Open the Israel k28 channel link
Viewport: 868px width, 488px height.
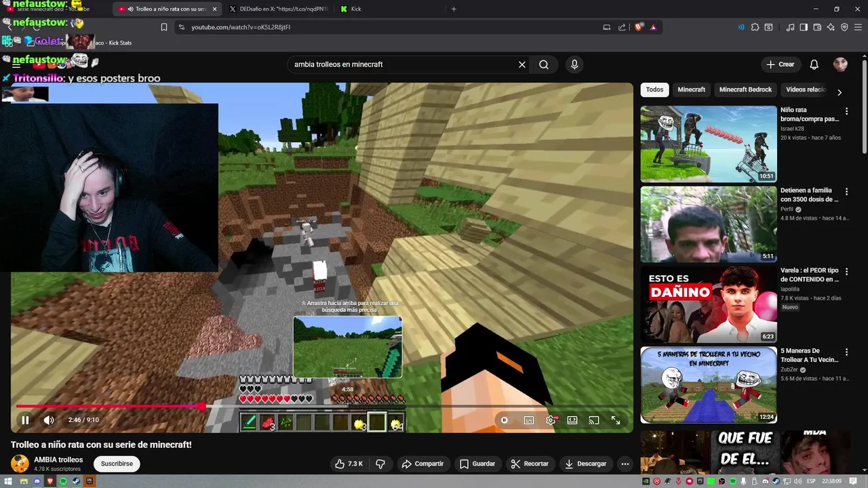pyautogui.click(x=792, y=129)
